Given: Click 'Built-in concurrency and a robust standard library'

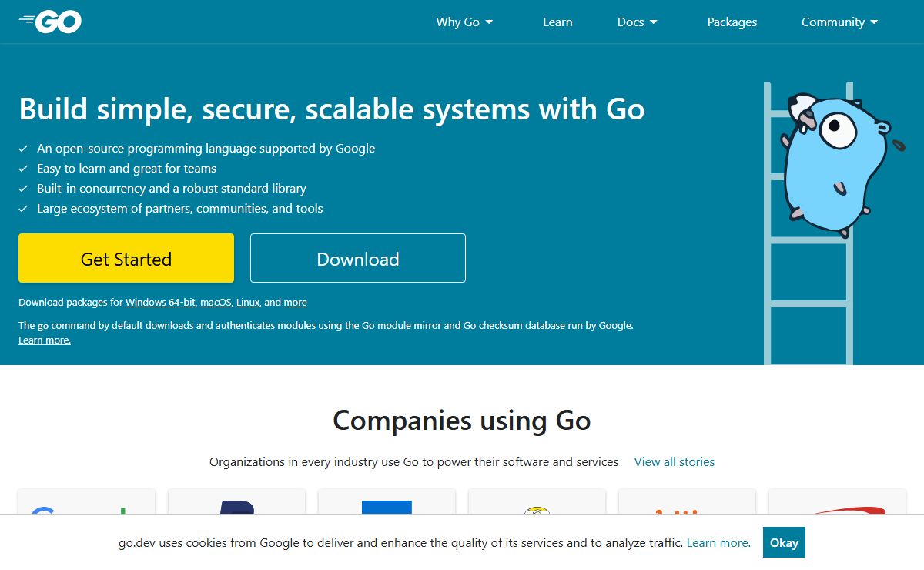Looking at the screenshot, I should coord(172,189).
